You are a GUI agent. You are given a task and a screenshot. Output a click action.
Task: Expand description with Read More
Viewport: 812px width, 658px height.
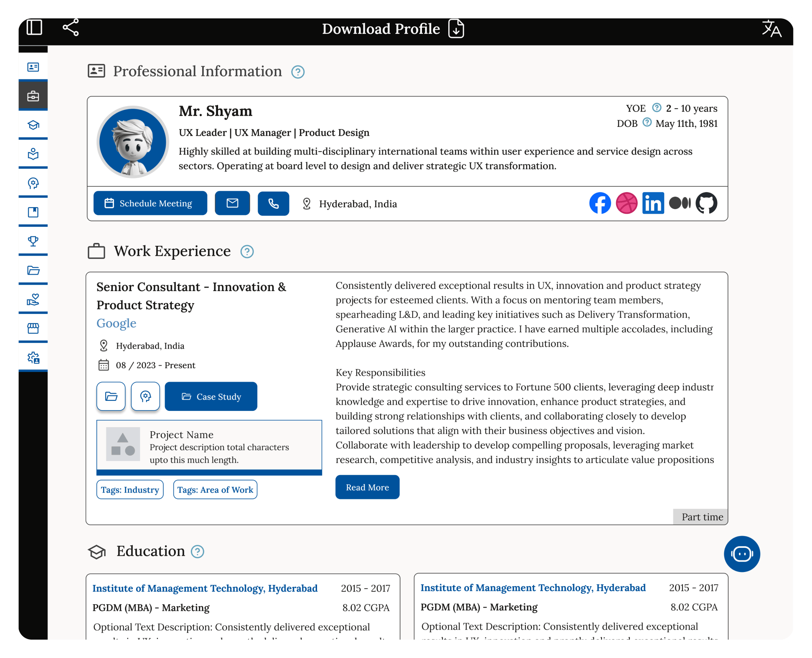(367, 487)
